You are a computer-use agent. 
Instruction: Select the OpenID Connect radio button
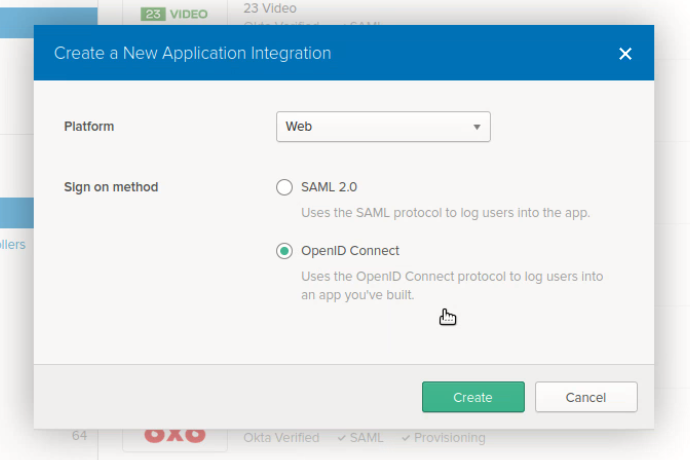tap(284, 251)
